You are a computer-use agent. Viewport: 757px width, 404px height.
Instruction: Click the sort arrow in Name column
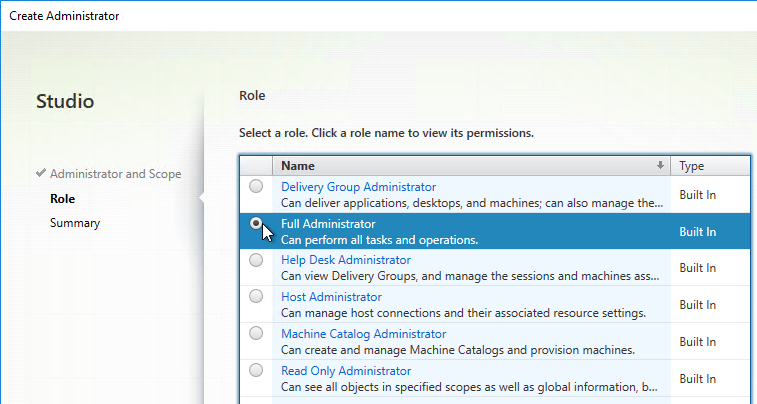(660, 166)
